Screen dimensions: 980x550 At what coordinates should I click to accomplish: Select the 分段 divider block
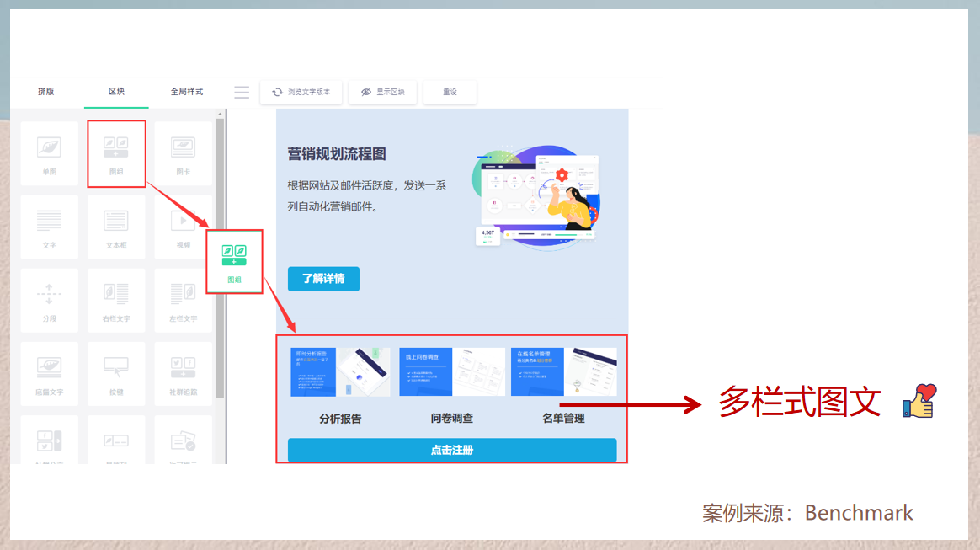[x=49, y=300]
